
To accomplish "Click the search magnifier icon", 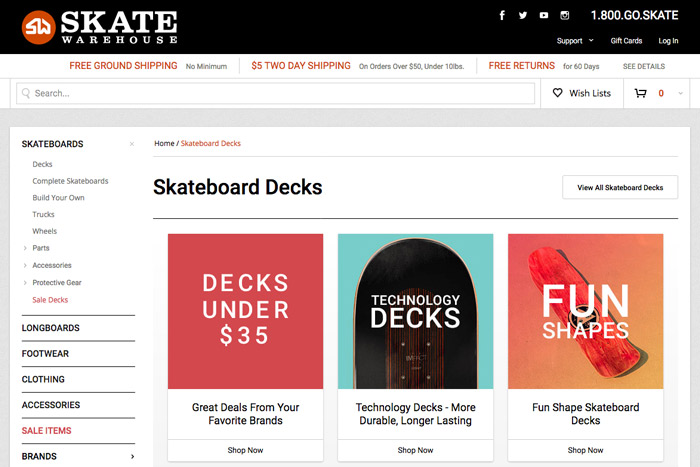I will tap(26, 93).
